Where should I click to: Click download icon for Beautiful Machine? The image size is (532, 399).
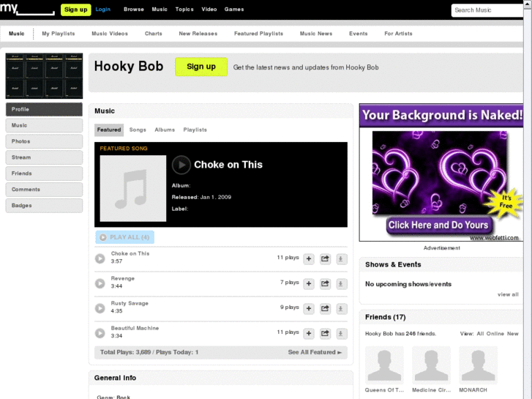click(342, 333)
